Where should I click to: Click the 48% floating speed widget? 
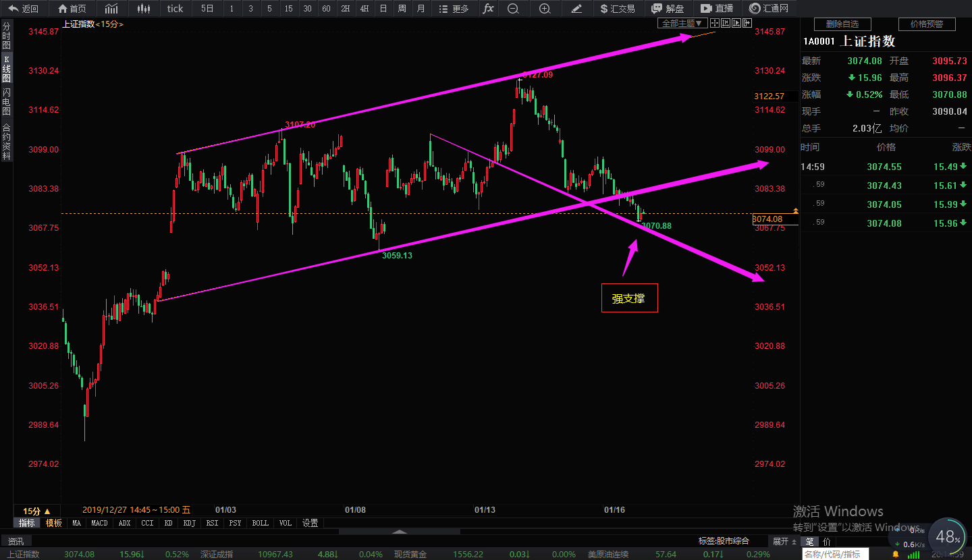pos(947,537)
